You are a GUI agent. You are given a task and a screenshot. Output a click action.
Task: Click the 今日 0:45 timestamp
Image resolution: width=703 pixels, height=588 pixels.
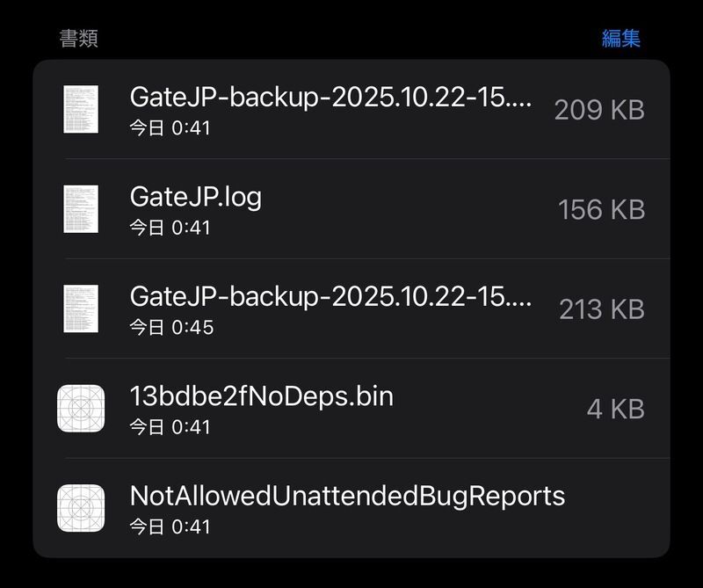click(x=171, y=327)
